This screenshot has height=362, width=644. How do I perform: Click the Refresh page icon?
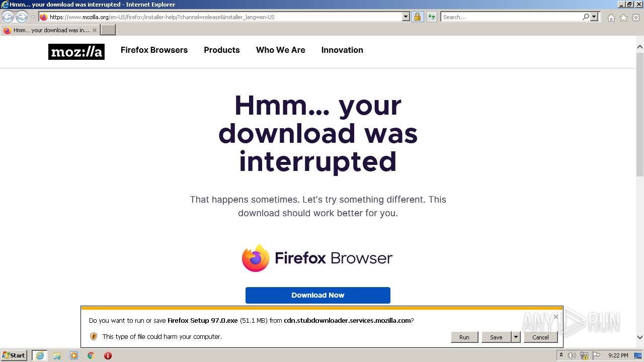(431, 17)
